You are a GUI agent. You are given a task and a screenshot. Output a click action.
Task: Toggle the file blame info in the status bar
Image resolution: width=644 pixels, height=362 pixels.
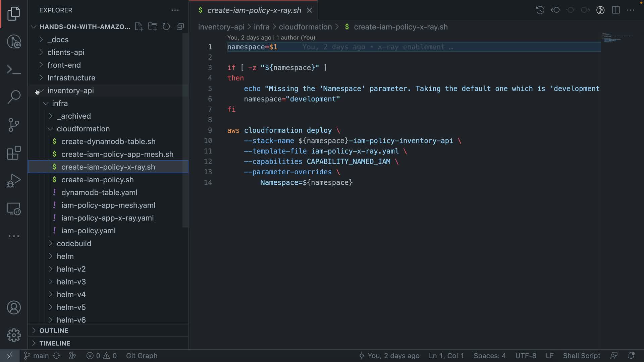click(389, 356)
